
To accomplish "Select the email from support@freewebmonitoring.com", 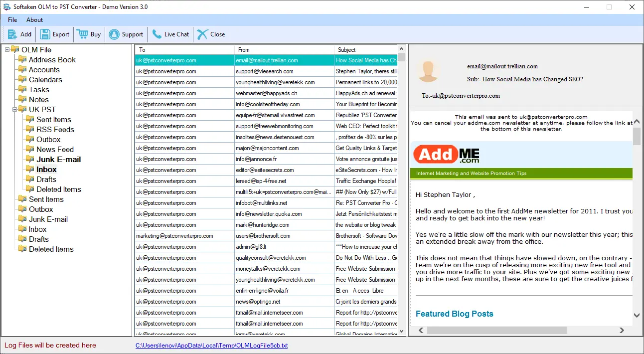I will [266, 126].
